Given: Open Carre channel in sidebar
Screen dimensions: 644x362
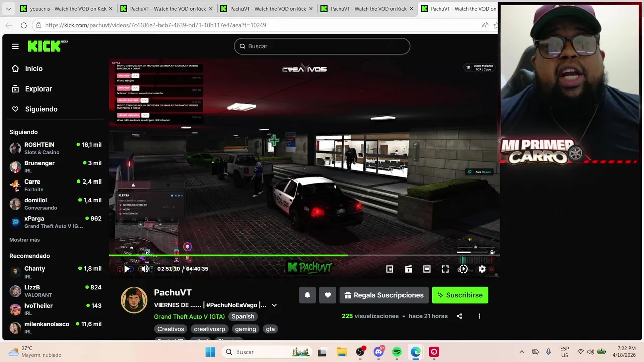Looking at the screenshot, I should click(x=55, y=185).
